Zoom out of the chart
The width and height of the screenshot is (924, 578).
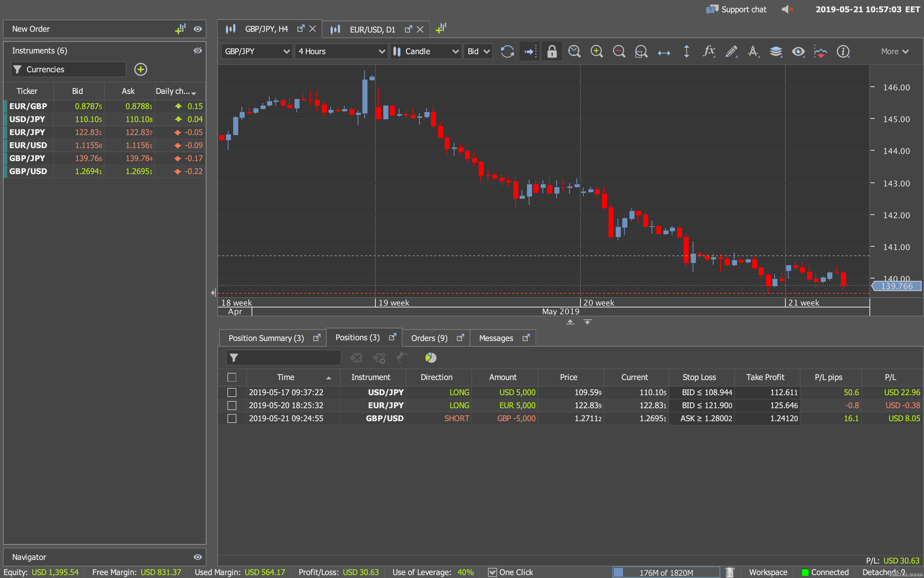tap(619, 51)
